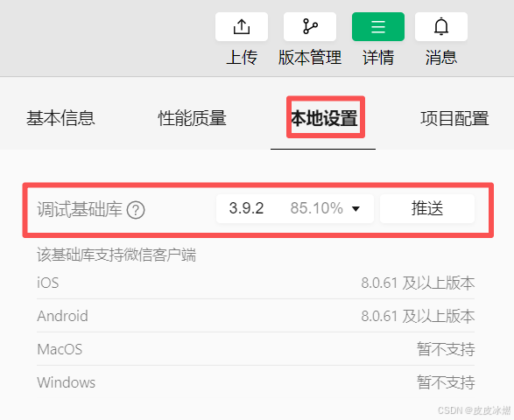
Task: Click help icon beside 调试基础库
Action: click(136, 210)
